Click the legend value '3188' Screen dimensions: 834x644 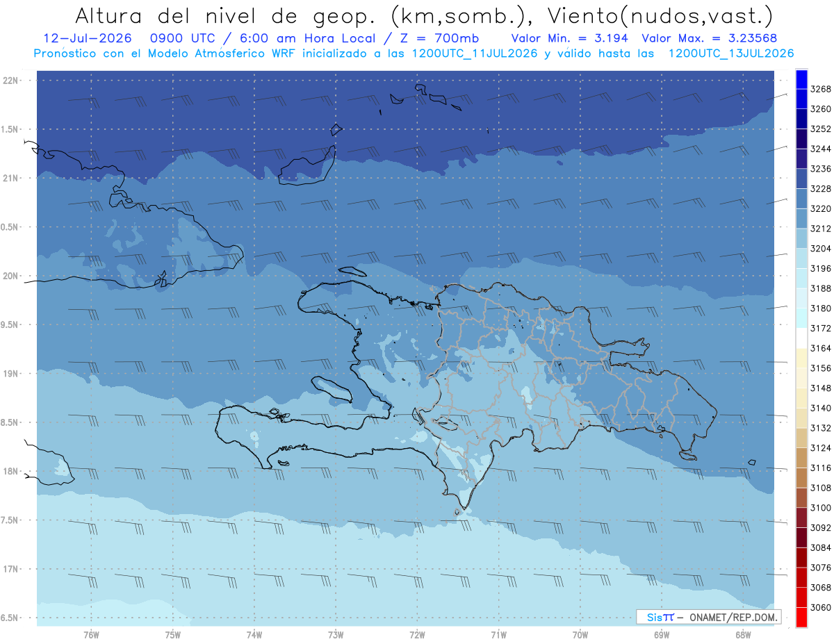(821, 288)
